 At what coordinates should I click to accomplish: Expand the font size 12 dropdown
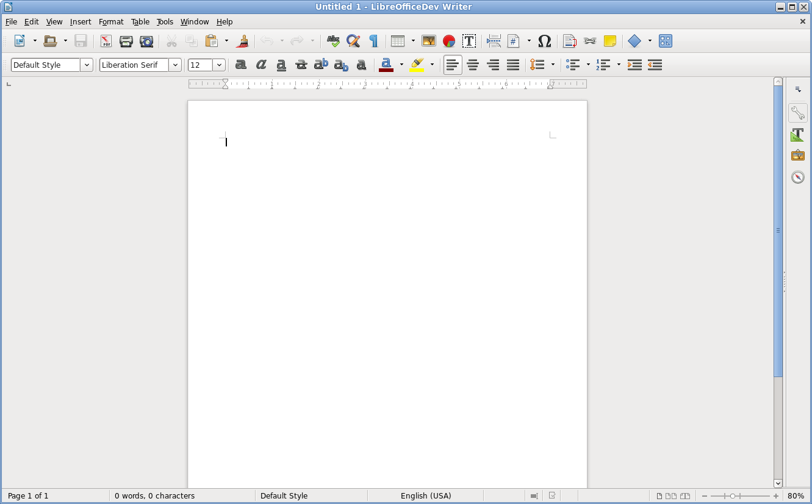219,65
